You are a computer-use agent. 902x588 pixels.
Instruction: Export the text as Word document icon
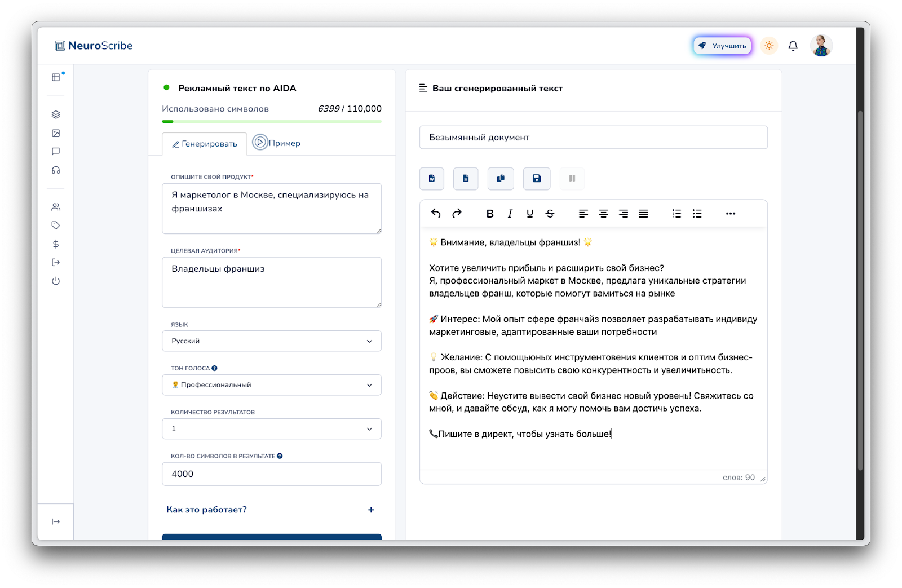coord(432,179)
